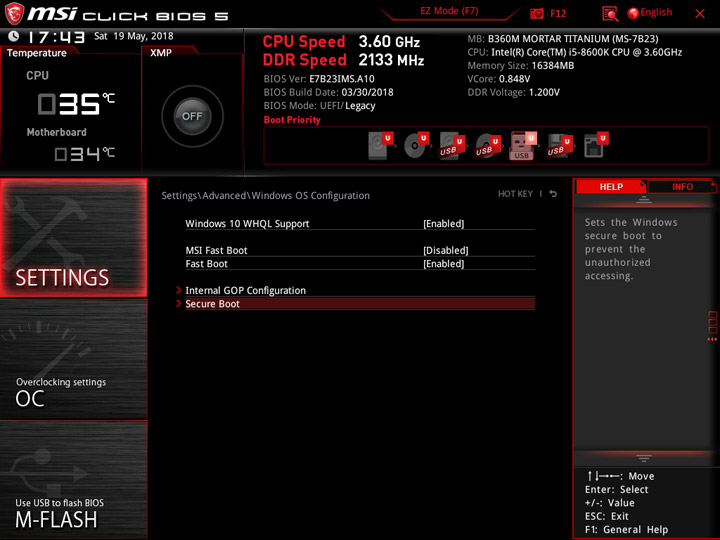Image resolution: width=720 pixels, height=540 pixels.
Task: Select the USB CD/DVD boot device icon
Action: [488, 146]
